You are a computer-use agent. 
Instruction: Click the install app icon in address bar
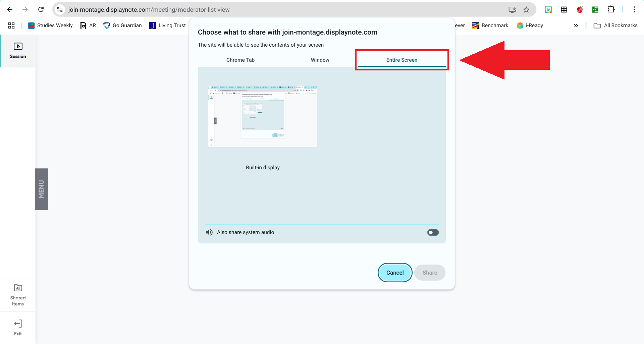click(x=512, y=10)
